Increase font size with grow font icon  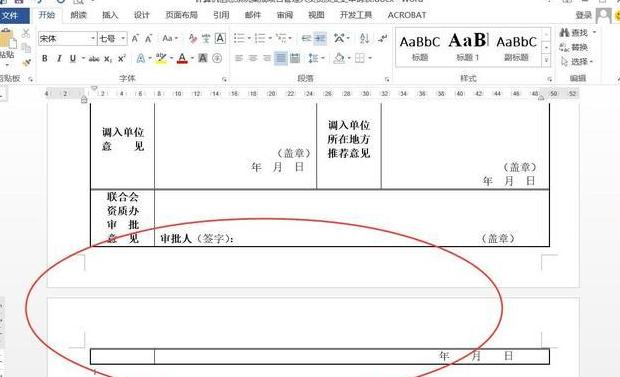click(x=135, y=38)
